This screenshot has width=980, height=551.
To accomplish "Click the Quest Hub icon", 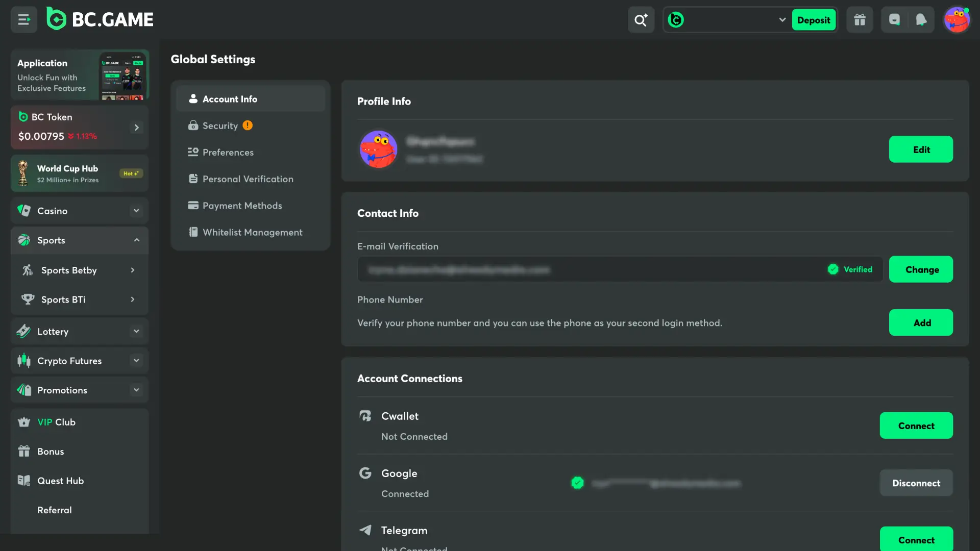I will pyautogui.click(x=24, y=481).
